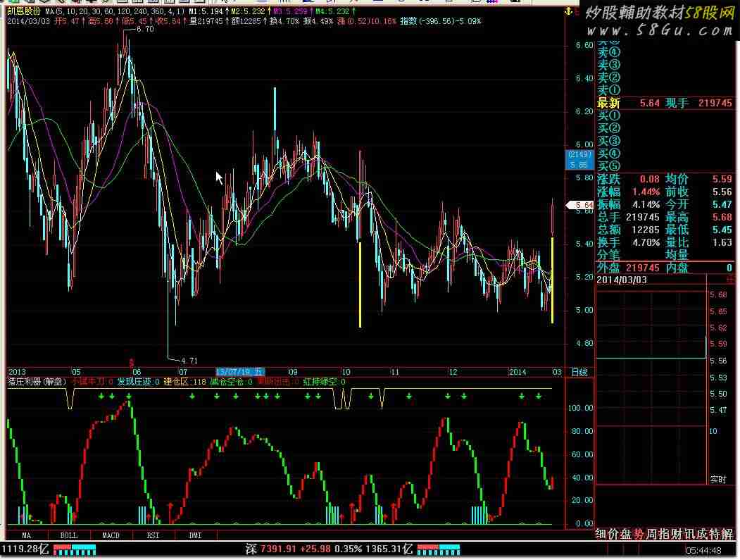The height and width of the screenshot is (560, 740).
Task: Click the 6.70 high price annotation
Action: [145, 30]
